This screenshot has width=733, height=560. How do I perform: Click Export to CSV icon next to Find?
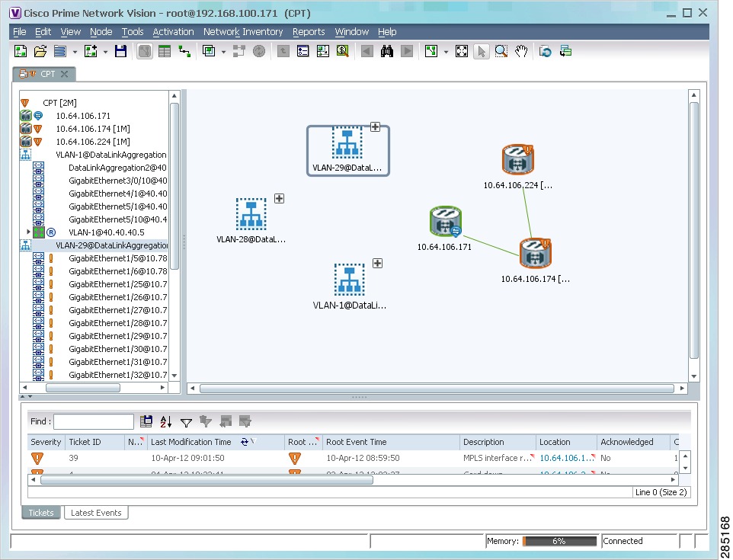click(146, 421)
